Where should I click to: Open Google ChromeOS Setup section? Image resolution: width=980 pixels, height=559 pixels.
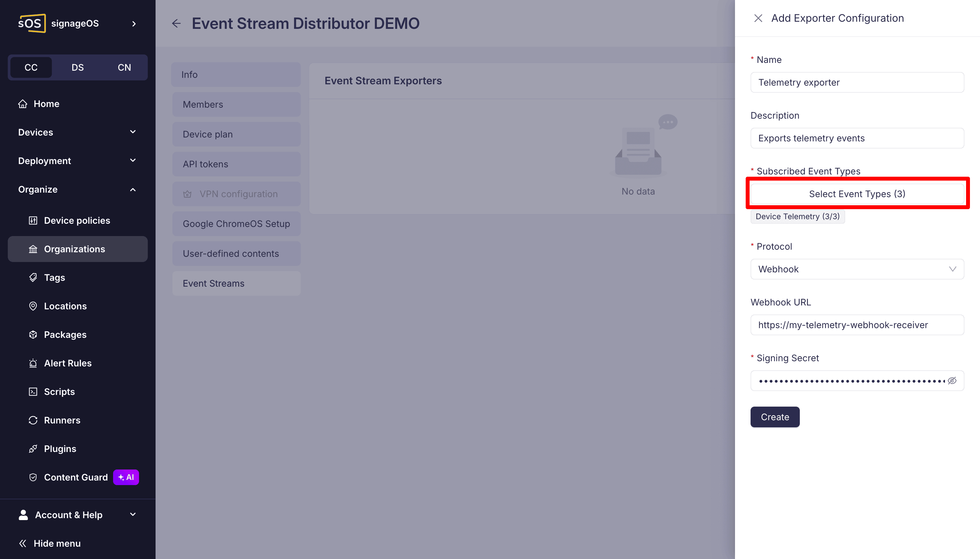tap(236, 224)
